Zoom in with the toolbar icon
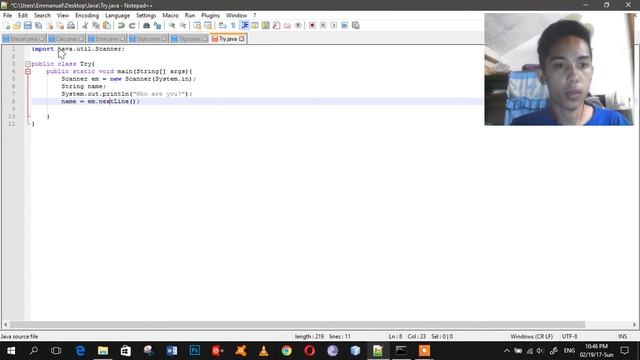The height and width of the screenshot is (360, 640). (x=172, y=25)
